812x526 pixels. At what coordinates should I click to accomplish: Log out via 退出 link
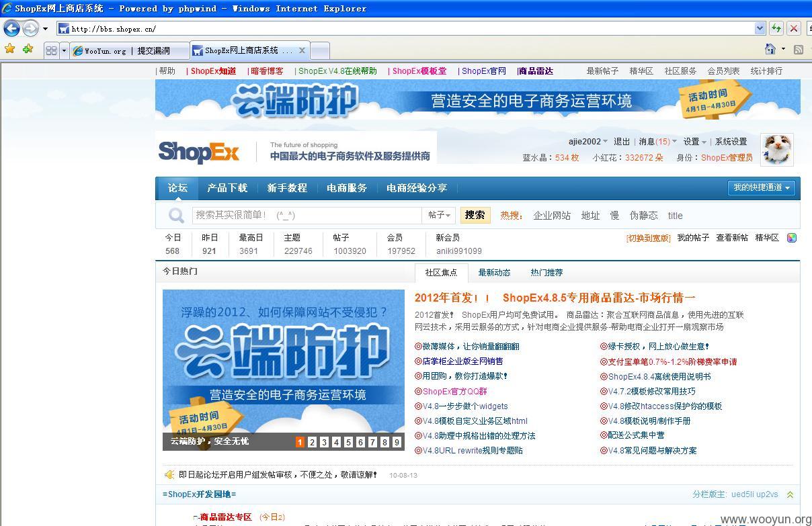pos(622,142)
